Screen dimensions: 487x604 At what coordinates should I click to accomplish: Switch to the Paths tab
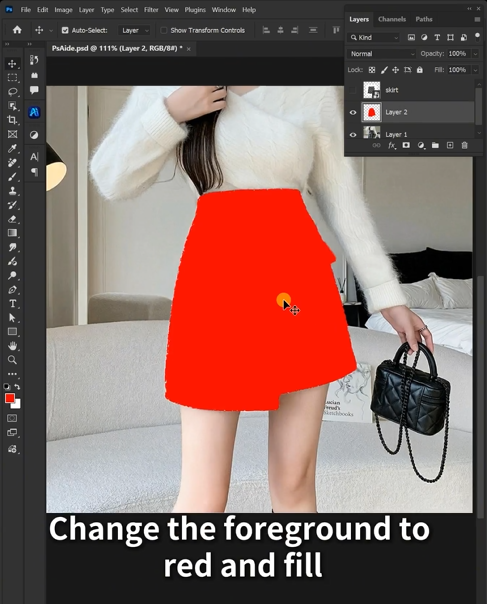point(424,19)
